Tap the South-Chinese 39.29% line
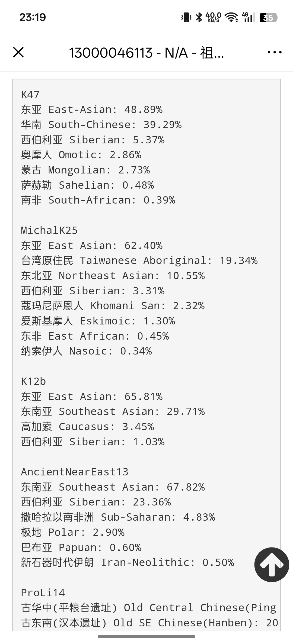The width and height of the screenshot is (293, 644). 101,125
